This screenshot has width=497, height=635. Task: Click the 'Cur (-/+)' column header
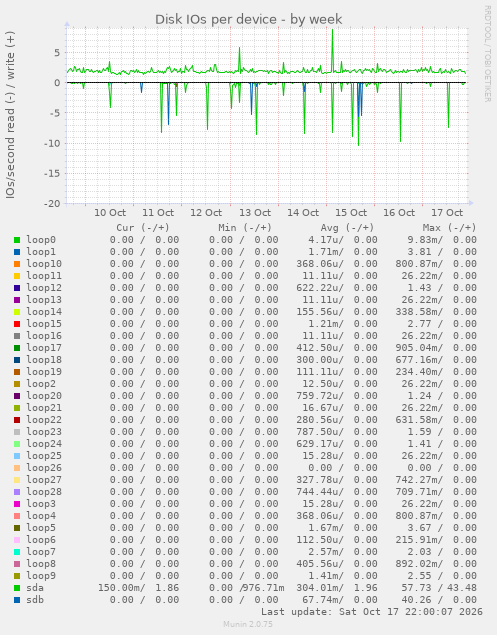[x=143, y=228]
